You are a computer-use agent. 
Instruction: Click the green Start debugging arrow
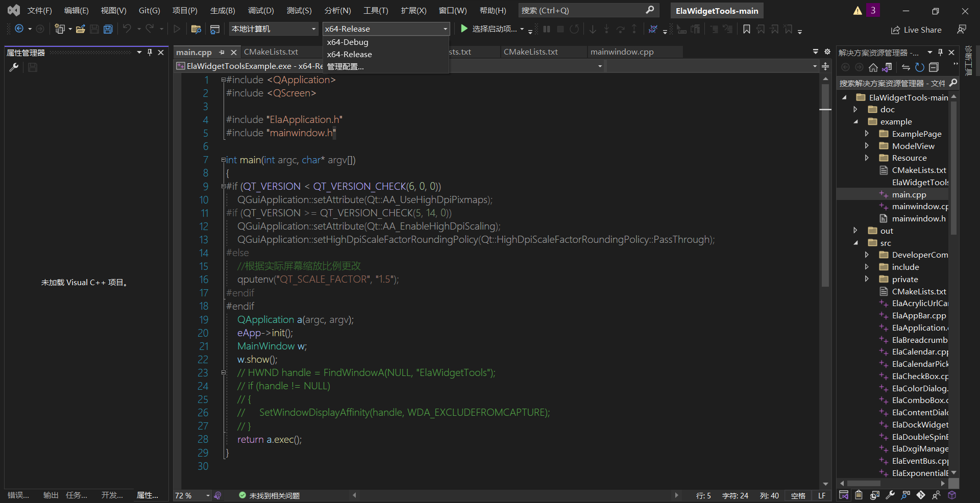point(463,29)
